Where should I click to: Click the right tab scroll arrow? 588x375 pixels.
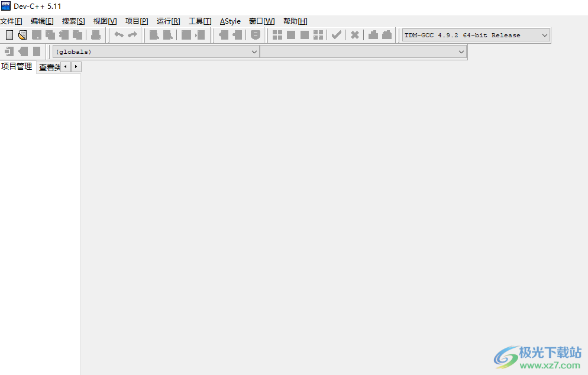76,67
